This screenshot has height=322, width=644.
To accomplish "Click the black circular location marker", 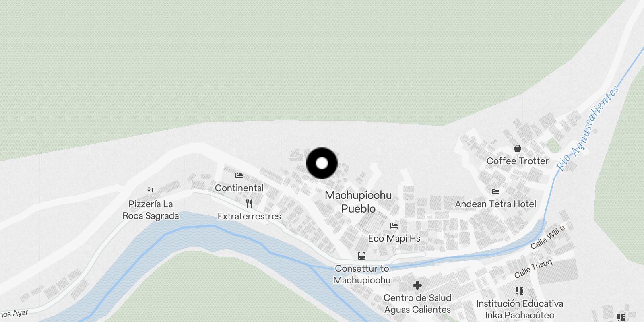I will [x=322, y=163].
